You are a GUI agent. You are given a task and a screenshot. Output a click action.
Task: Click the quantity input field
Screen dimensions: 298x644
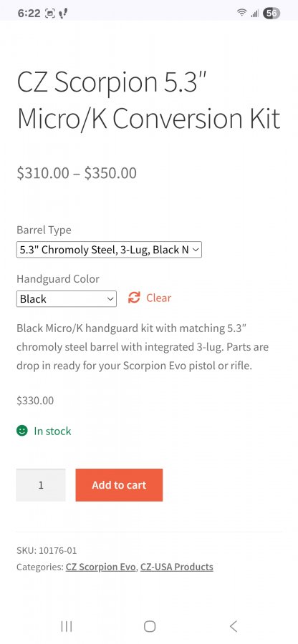click(x=41, y=485)
